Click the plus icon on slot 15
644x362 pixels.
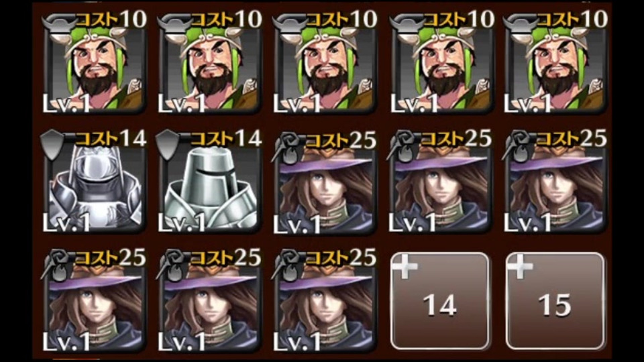(x=520, y=266)
